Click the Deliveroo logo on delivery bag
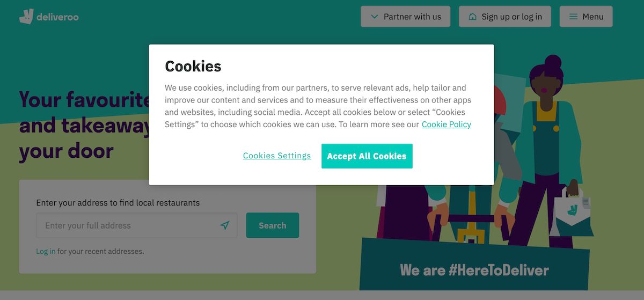This screenshot has height=300, width=644. click(572, 209)
